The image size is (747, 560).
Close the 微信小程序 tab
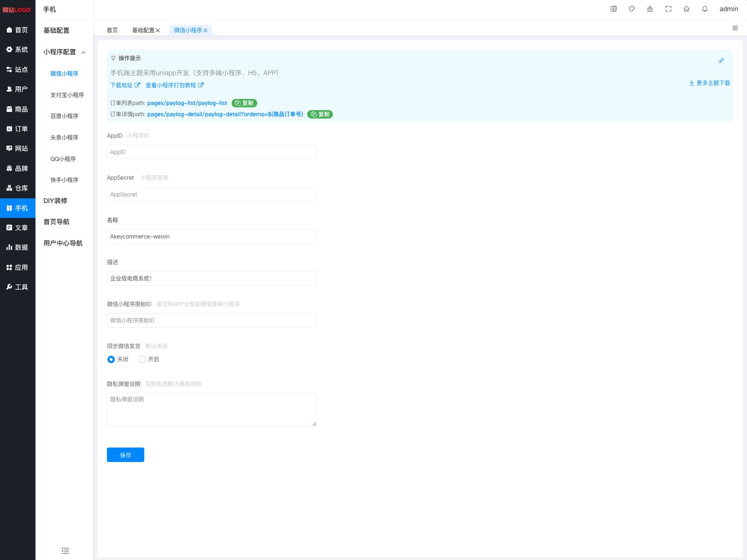[x=205, y=30]
